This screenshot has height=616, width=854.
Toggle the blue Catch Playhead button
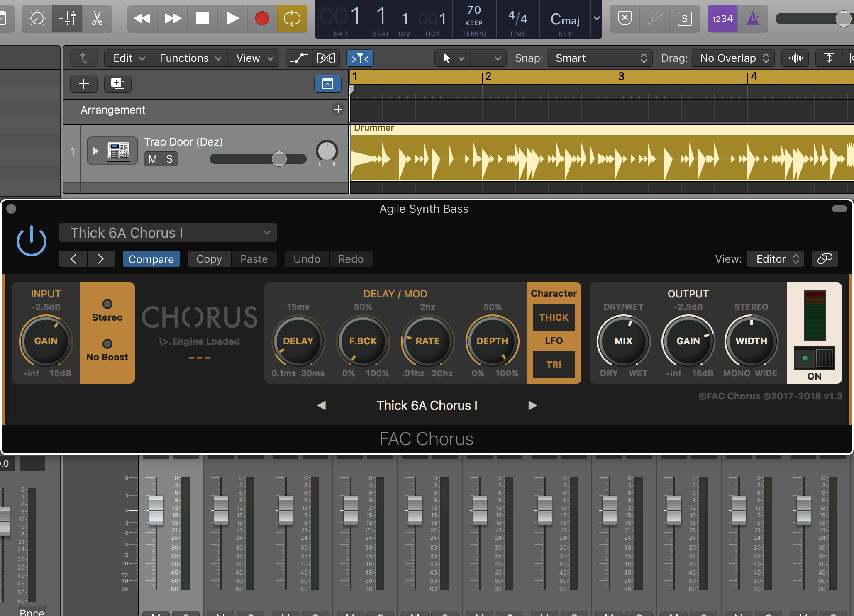[360, 58]
